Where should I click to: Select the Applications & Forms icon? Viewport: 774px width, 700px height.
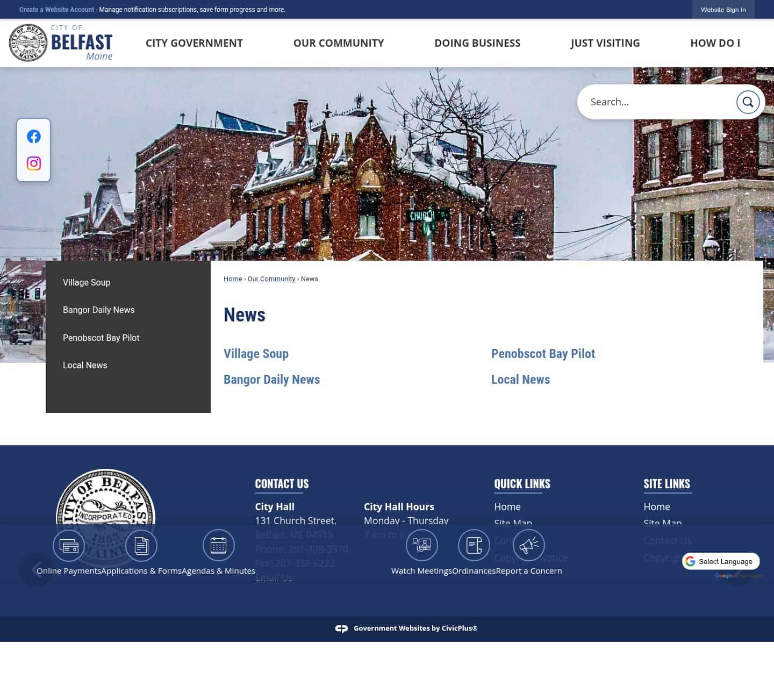[x=141, y=545]
